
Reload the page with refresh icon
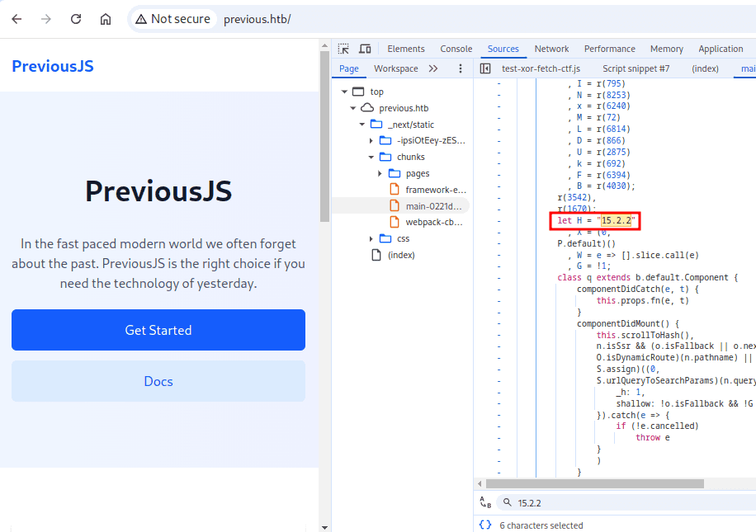76,19
